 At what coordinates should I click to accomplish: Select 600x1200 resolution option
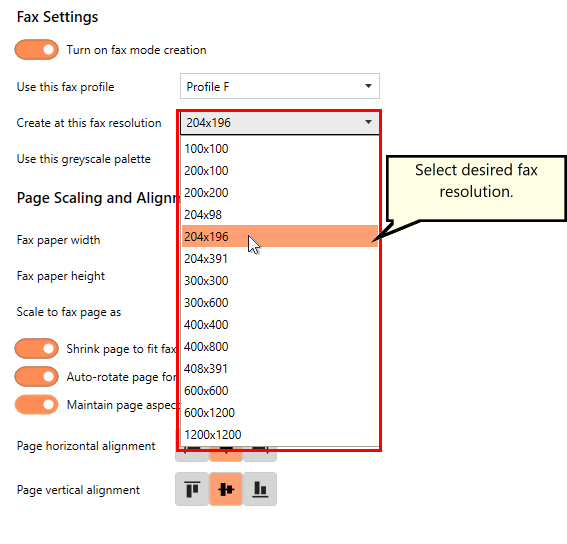point(280,413)
